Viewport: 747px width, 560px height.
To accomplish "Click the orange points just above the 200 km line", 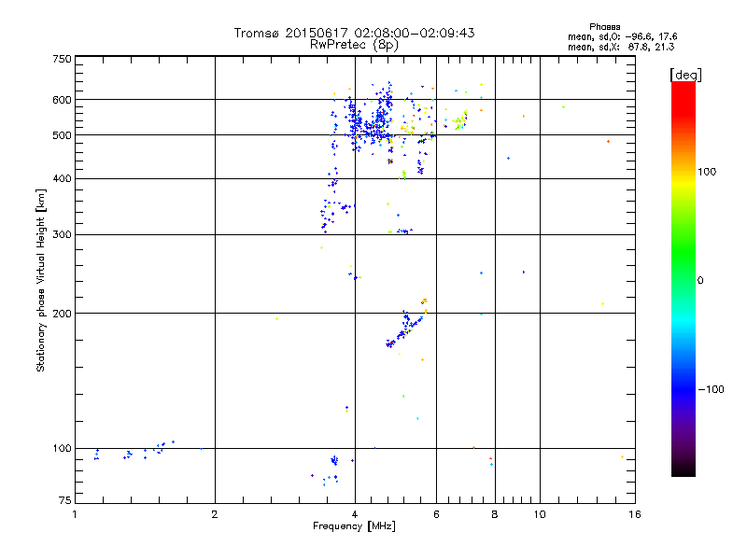I will (425, 302).
